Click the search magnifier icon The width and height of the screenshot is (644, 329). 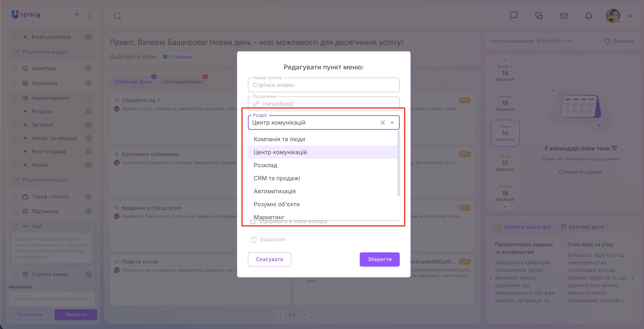pyautogui.click(x=117, y=16)
